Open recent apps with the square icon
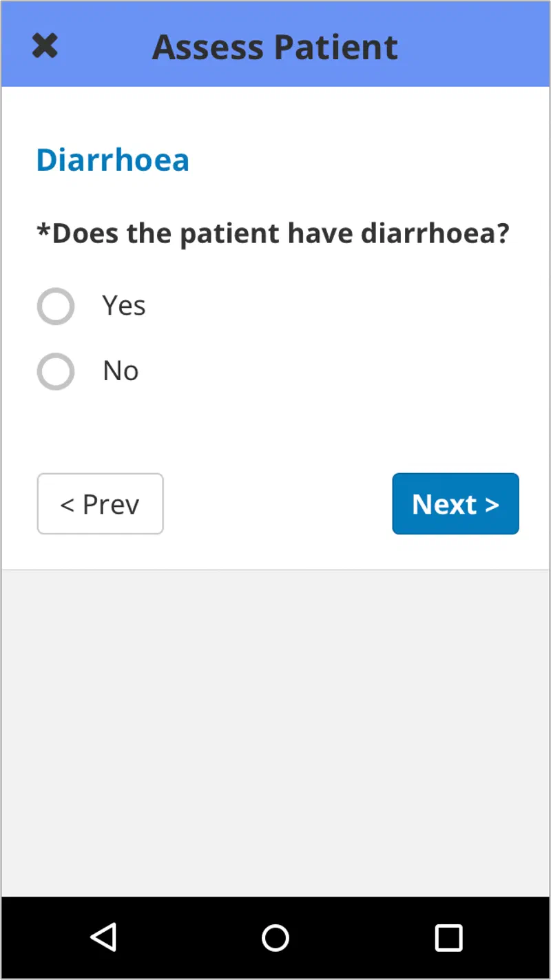This screenshot has height=980, width=551. click(448, 937)
